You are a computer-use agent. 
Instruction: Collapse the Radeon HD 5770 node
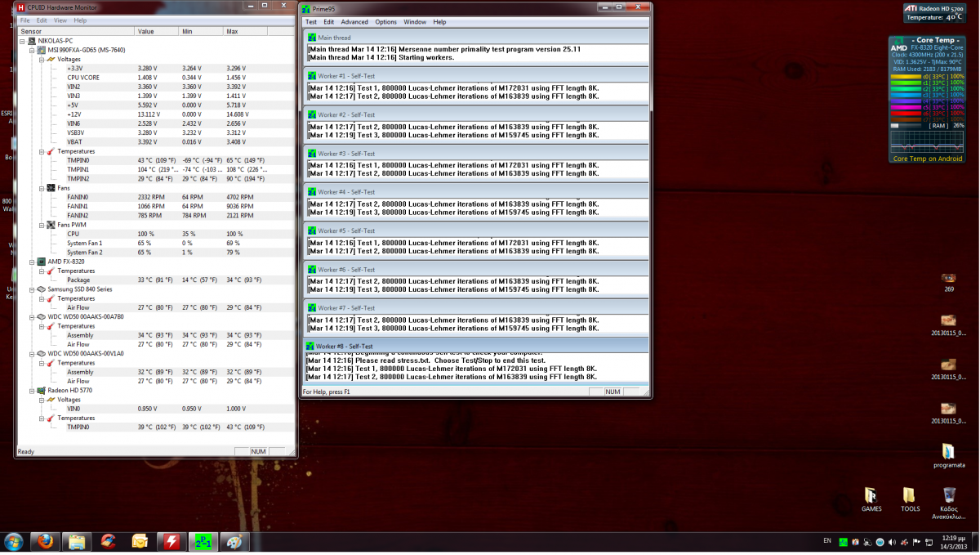(32, 391)
